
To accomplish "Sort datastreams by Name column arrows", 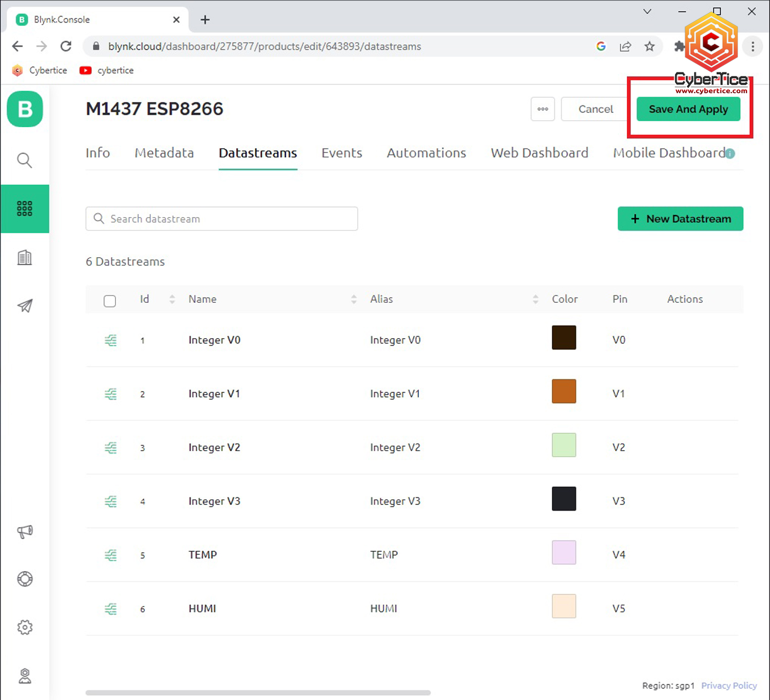I will click(x=354, y=299).
